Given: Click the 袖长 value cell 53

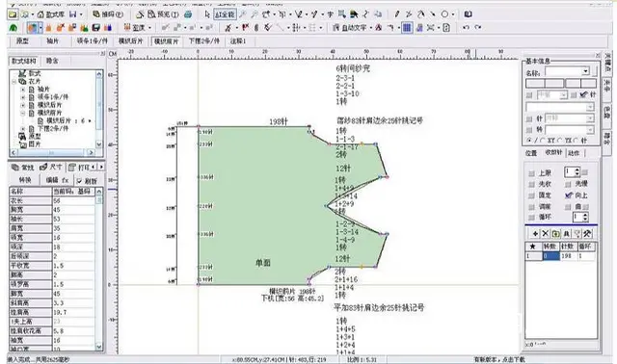Looking at the screenshot, I should [73, 219].
